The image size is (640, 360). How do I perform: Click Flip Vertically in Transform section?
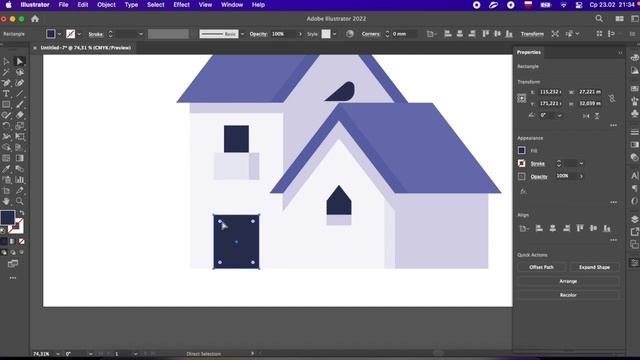[x=597, y=116]
